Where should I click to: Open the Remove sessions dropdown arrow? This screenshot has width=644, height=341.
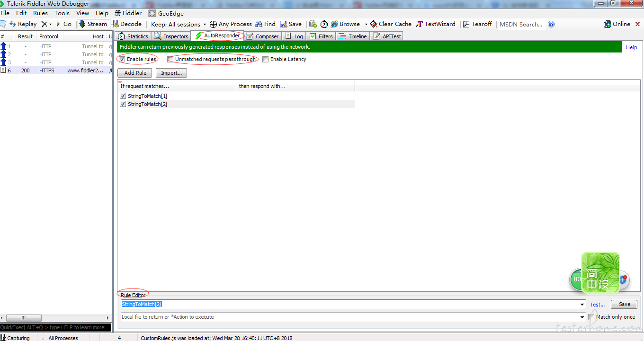click(x=51, y=24)
